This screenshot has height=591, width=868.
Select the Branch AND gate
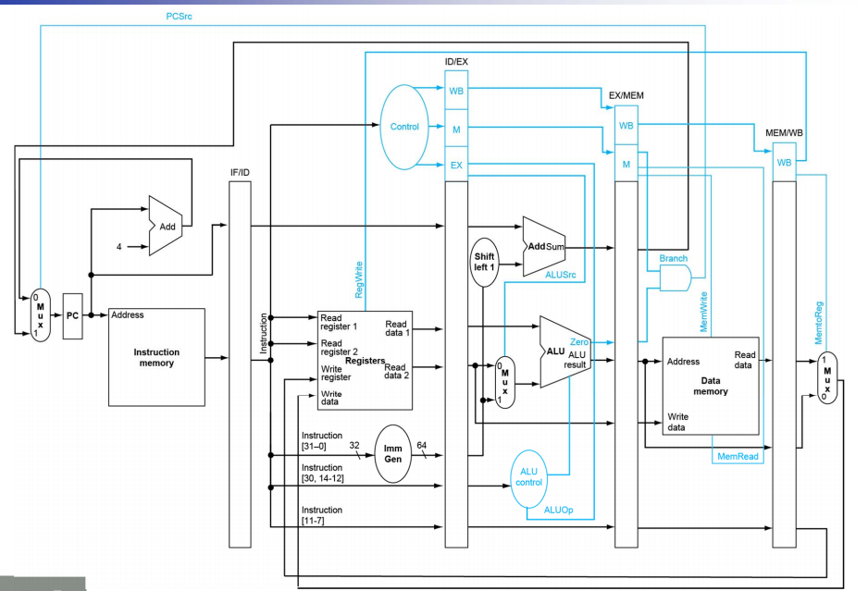676,277
